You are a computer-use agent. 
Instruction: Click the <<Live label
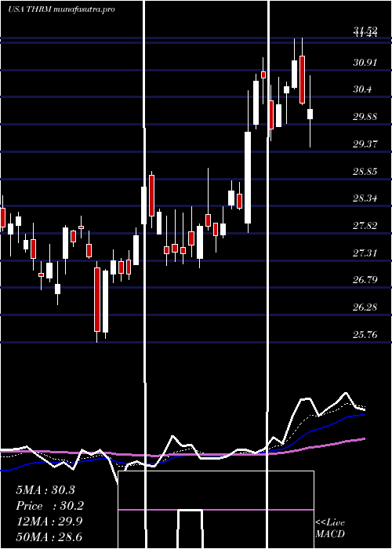tap(330, 523)
